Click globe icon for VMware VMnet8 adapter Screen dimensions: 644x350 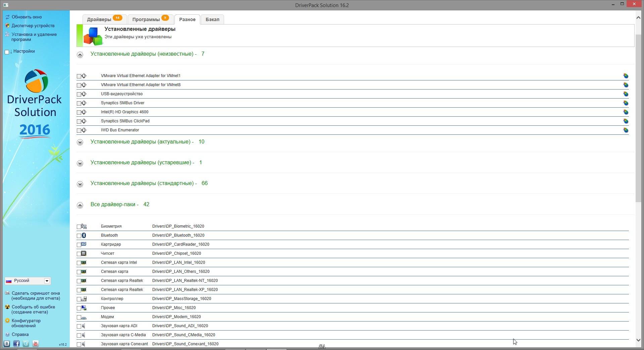[626, 85]
